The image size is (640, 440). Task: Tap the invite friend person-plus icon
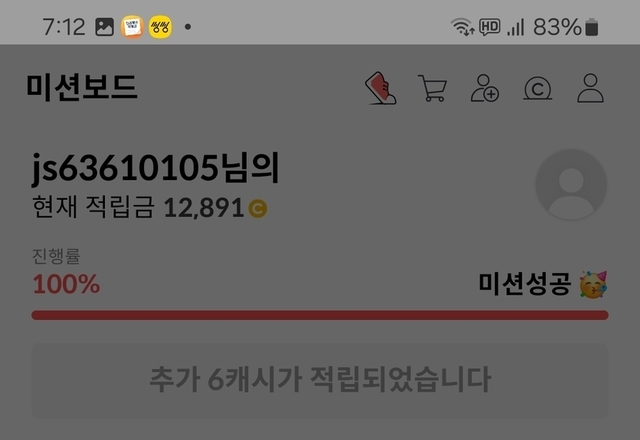(x=485, y=88)
